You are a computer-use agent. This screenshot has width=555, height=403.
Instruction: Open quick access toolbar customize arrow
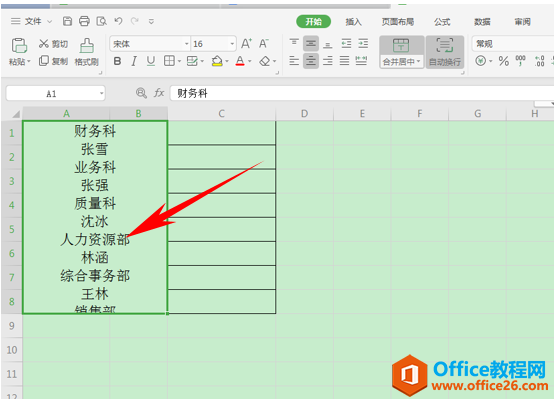click(151, 22)
